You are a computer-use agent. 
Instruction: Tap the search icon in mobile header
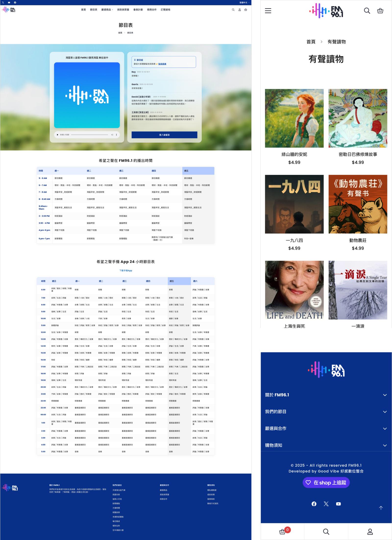(x=367, y=11)
